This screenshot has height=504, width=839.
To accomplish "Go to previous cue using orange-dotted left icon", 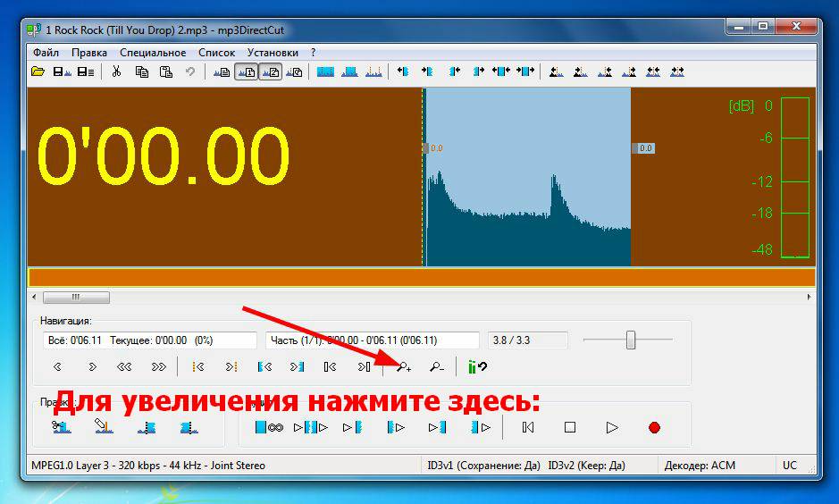I will (198, 367).
